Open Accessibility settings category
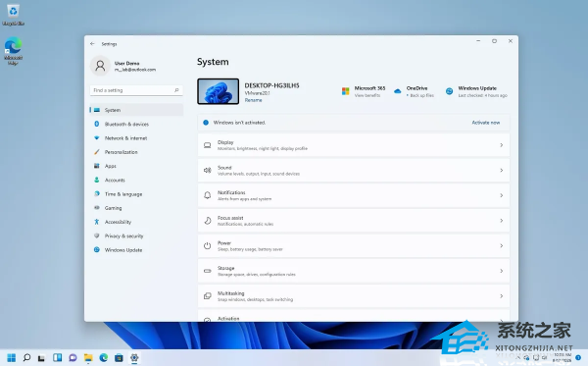Image resolution: width=588 pixels, height=366 pixels. click(136, 222)
